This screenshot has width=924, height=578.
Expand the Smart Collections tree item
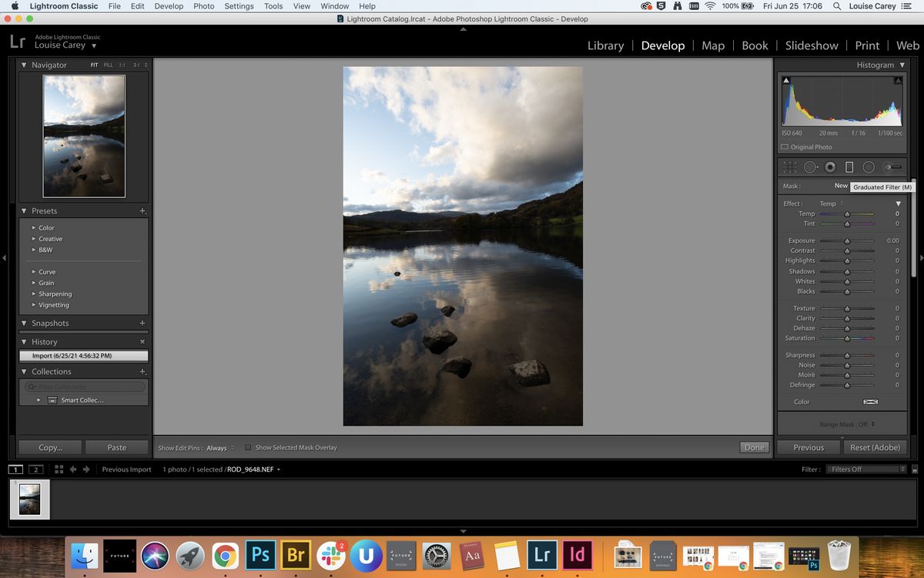pyautogui.click(x=38, y=400)
